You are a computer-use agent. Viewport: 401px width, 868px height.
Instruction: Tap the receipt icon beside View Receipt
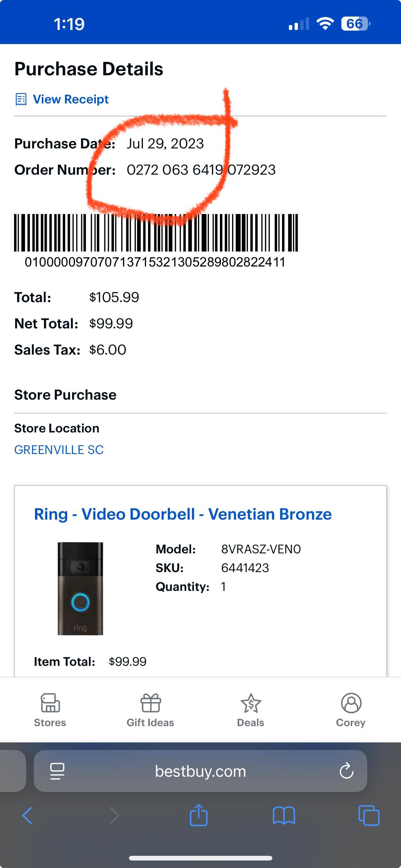coord(21,99)
